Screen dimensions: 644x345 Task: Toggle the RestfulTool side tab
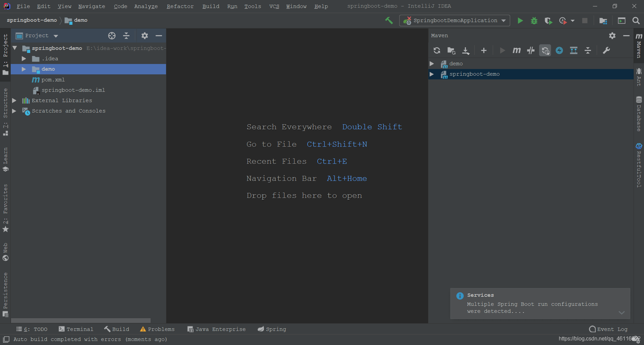(639, 165)
